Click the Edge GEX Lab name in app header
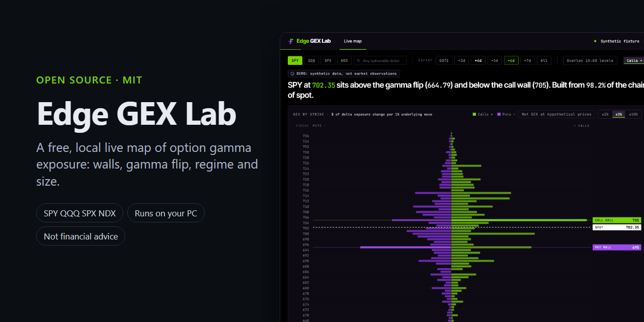Screen dimensions: 644x322 point(313,41)
